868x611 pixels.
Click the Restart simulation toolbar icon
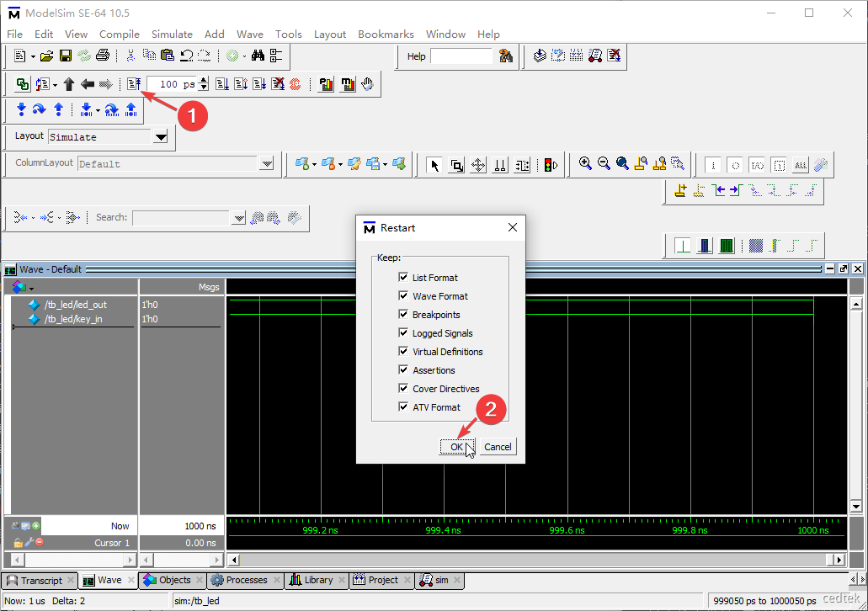[x=133, y=84]
